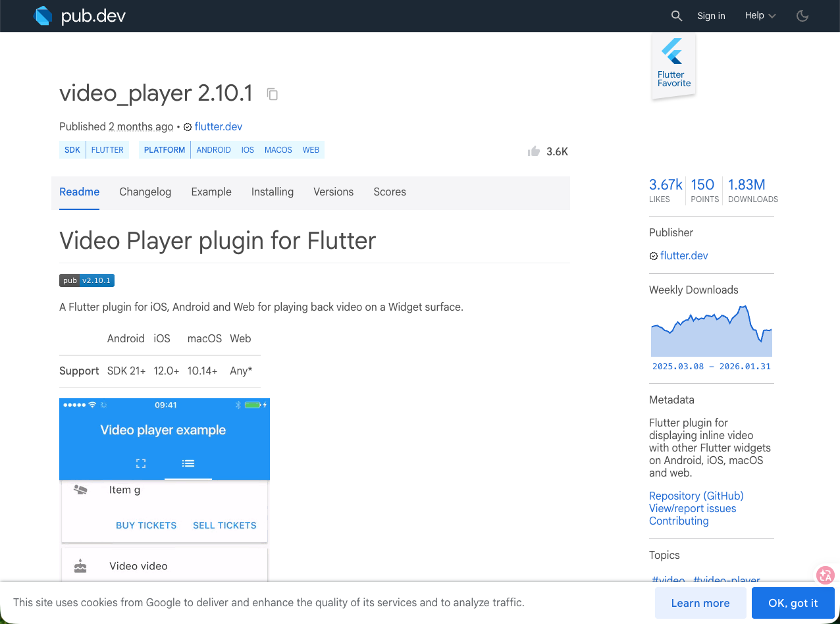Viewport: 840px width, 624px height.
Task: Click the date range '2025.03.08 – 2026.01.31'
Action: pos(711,367)
